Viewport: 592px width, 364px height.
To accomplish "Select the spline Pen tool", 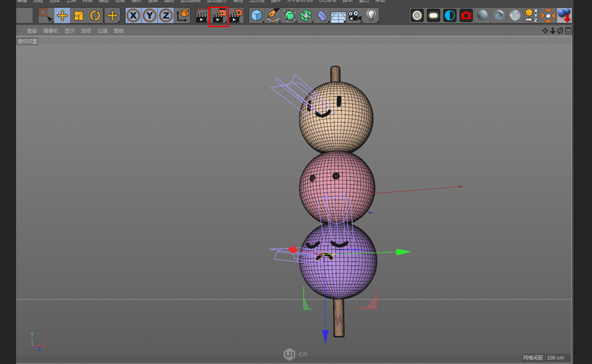I will pyautogui.click(x=273, y=15).
